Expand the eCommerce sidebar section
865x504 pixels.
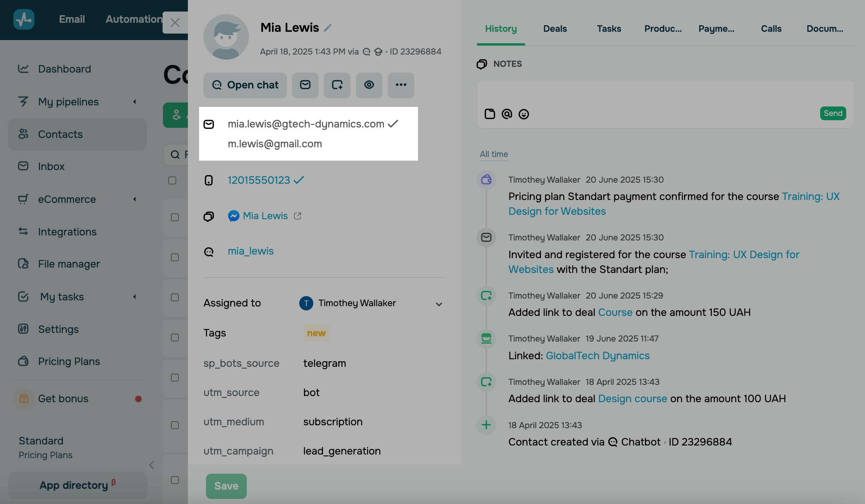pos(135,199)
